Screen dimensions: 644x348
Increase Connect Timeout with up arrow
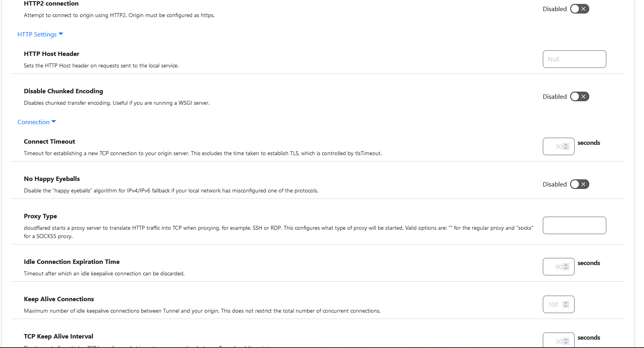566,145
